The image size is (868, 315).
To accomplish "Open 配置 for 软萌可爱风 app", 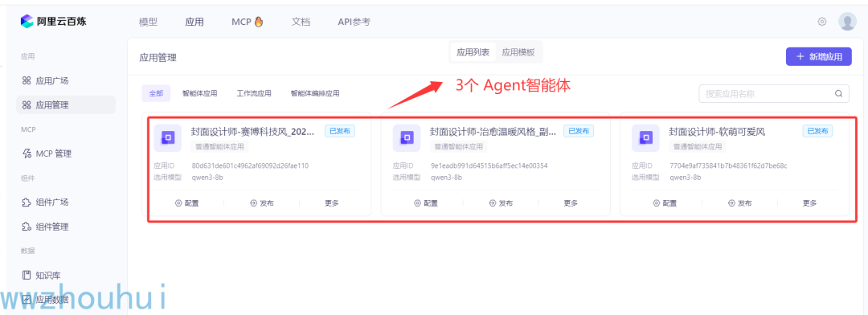I will [x=665, y=203].
